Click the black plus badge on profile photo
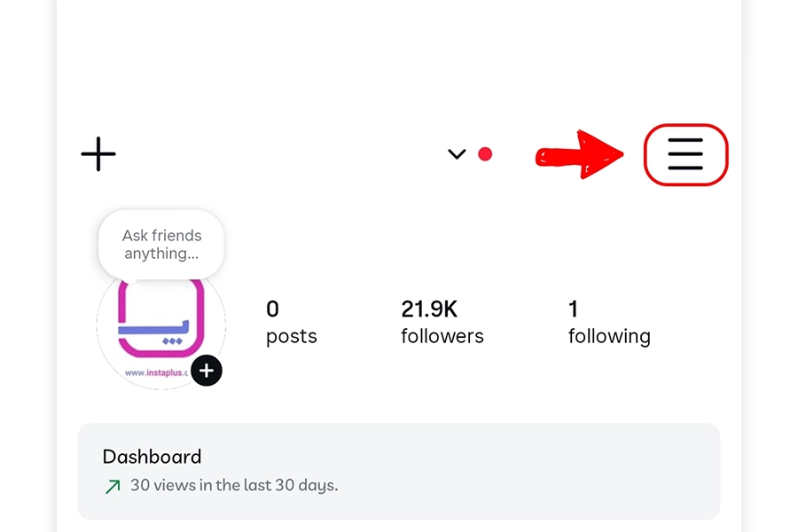 pos(207,370)
